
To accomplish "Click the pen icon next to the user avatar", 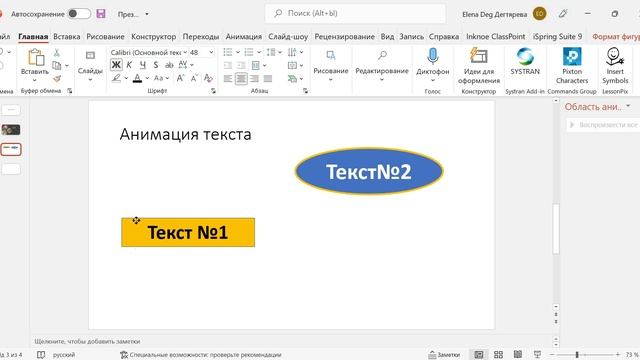I will (563, 14).
